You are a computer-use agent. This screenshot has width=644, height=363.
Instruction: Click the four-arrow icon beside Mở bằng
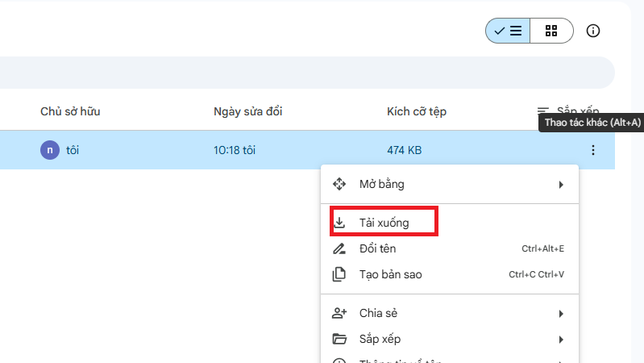pyautogui.click(x=339, y=184)
